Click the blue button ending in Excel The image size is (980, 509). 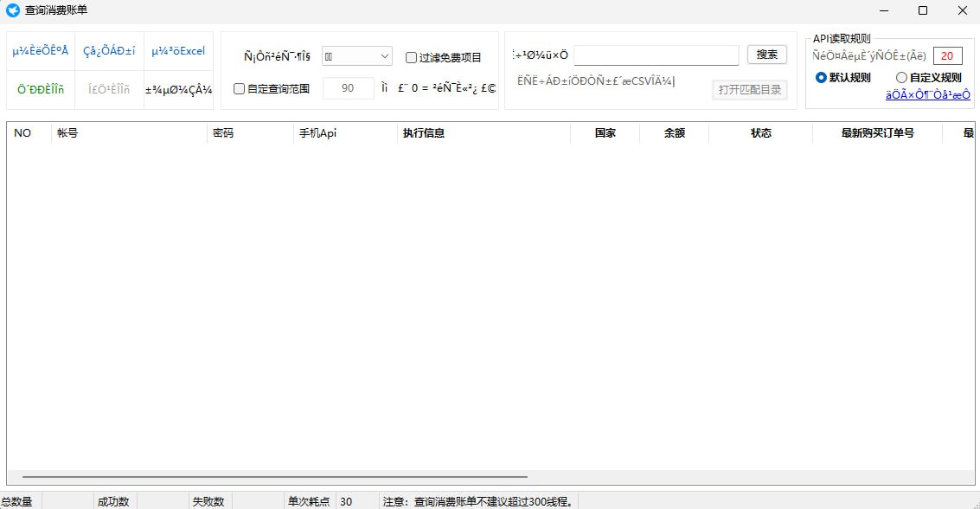tap(178, 51)
